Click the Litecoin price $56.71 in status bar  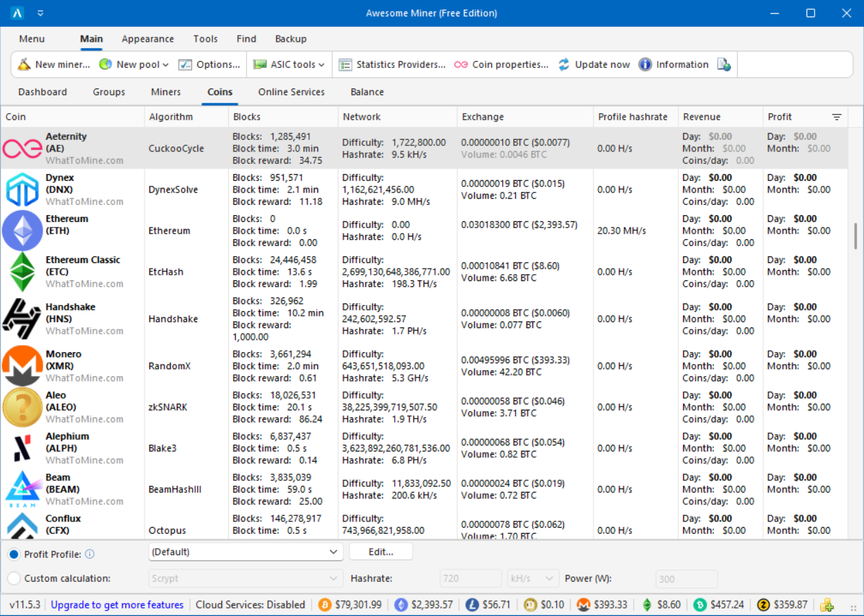(x=497, y=604)
